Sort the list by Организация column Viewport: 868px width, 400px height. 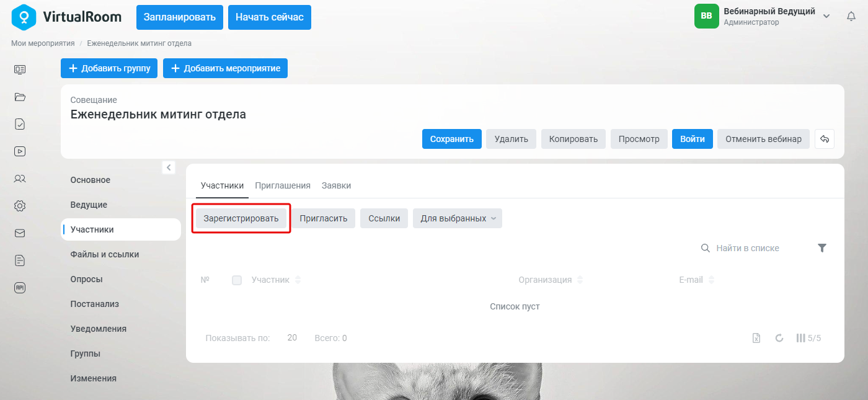pyautogui.click(x=580, y=280)
